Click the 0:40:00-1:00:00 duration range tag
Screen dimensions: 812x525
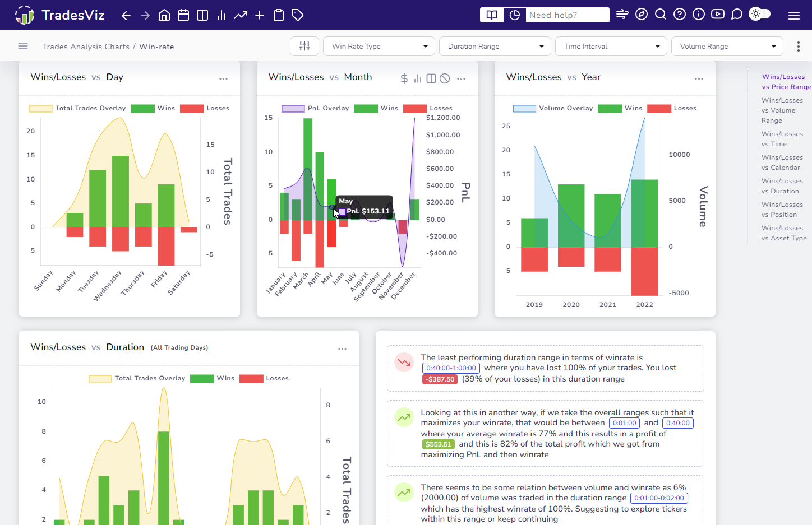coord(451,368)
